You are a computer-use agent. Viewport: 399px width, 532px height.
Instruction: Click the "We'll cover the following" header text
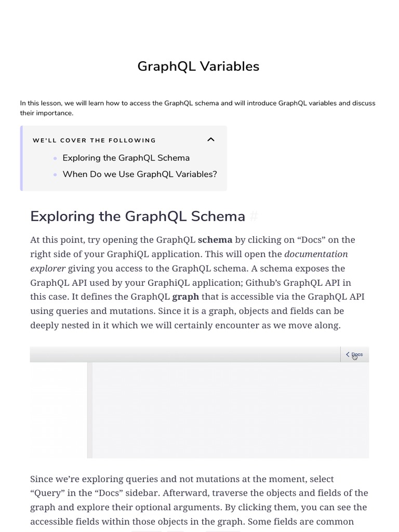pos(94,140)
